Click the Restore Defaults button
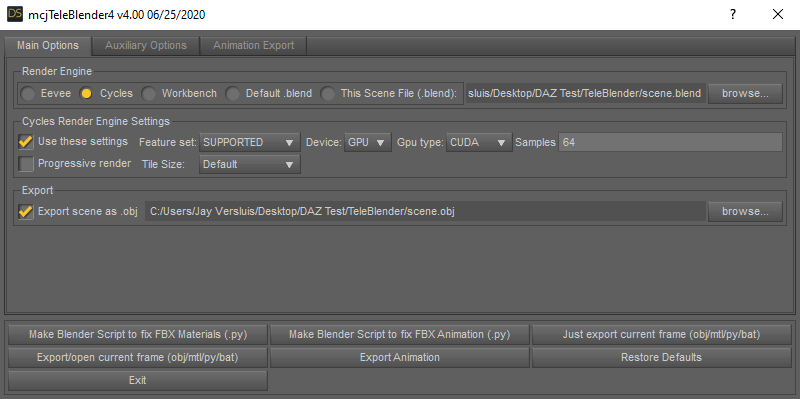 point(661,358)
